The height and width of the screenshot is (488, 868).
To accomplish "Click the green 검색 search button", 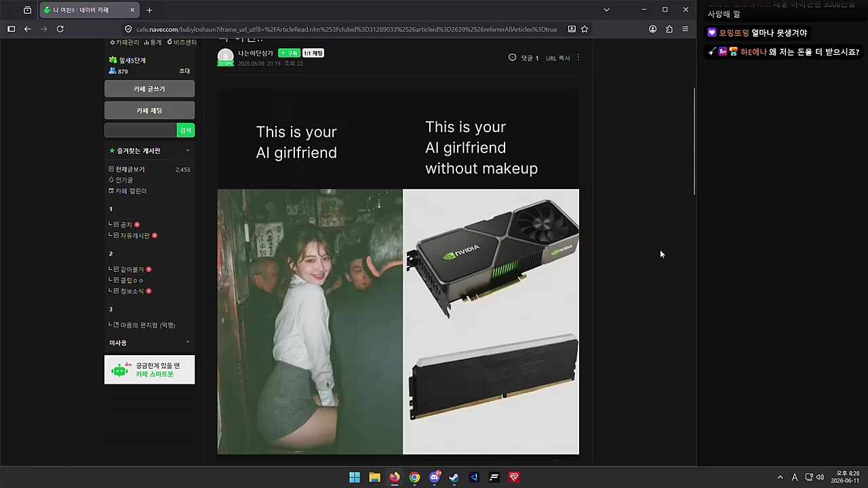I will (186, 130).
